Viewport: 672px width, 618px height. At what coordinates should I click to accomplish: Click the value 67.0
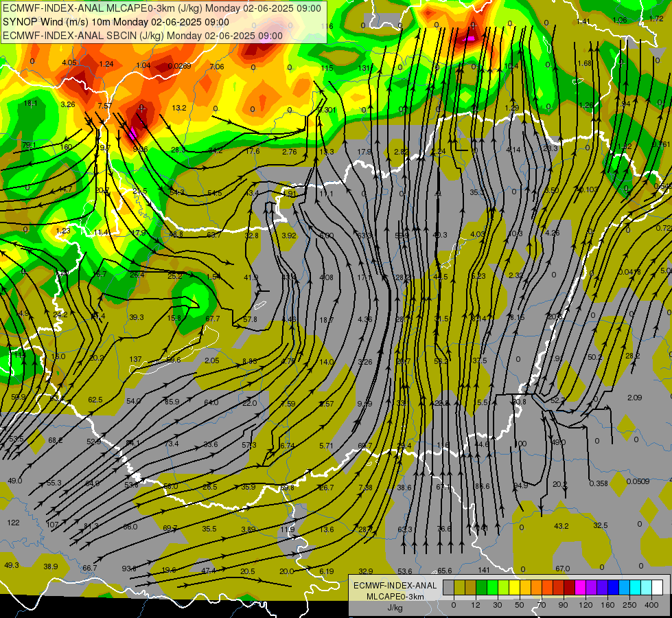562,569
